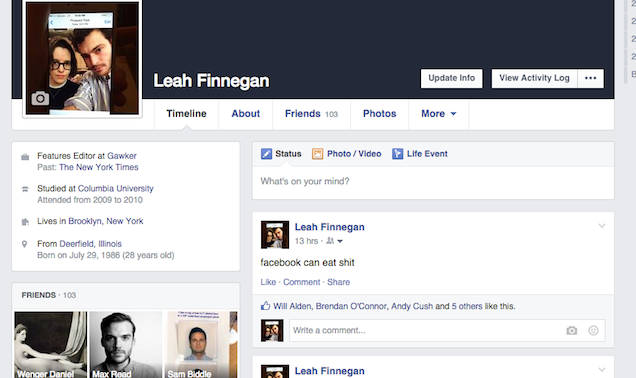636x378 pixels.
Task: Open the Friends 103 tab
Action: click(x=311, y=114)
